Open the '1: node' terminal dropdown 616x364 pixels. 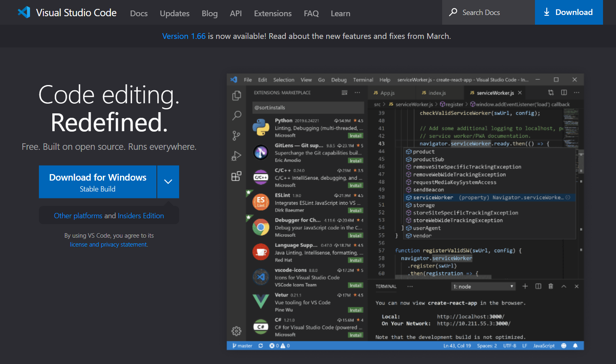pyautogui.click(x=483, y=287)
